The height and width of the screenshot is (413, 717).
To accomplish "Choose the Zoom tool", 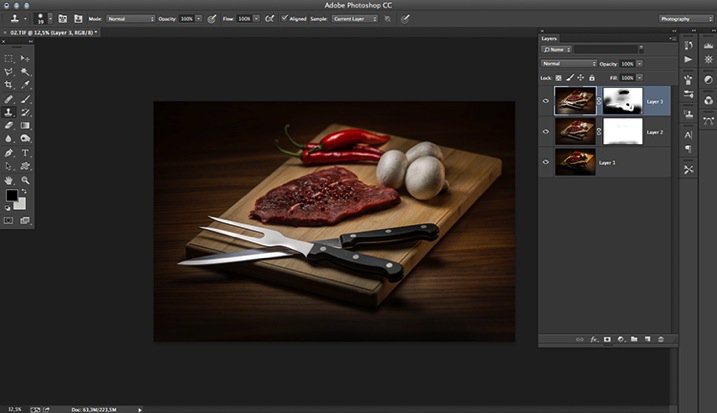I will (x=25, y=180).
